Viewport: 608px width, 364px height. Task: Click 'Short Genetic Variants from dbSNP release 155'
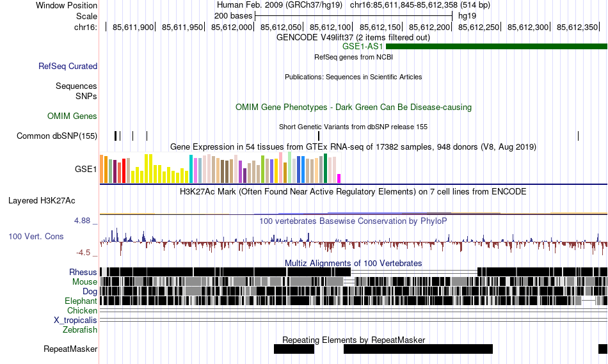pos(353,127)
